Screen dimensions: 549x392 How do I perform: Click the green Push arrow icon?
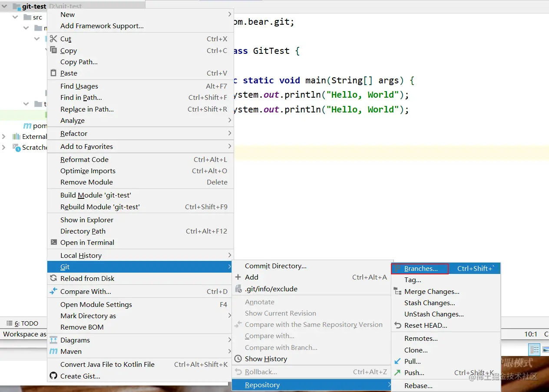pos(397,372)
